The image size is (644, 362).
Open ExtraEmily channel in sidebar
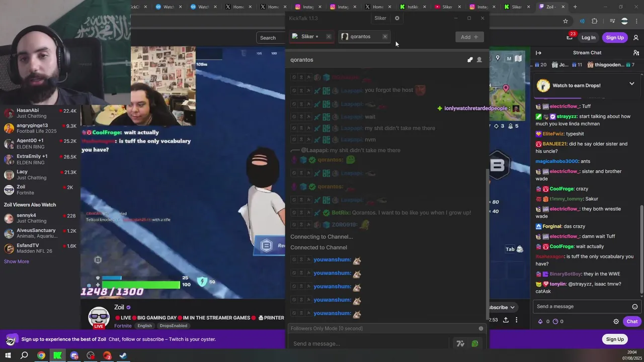click(40, 159)
